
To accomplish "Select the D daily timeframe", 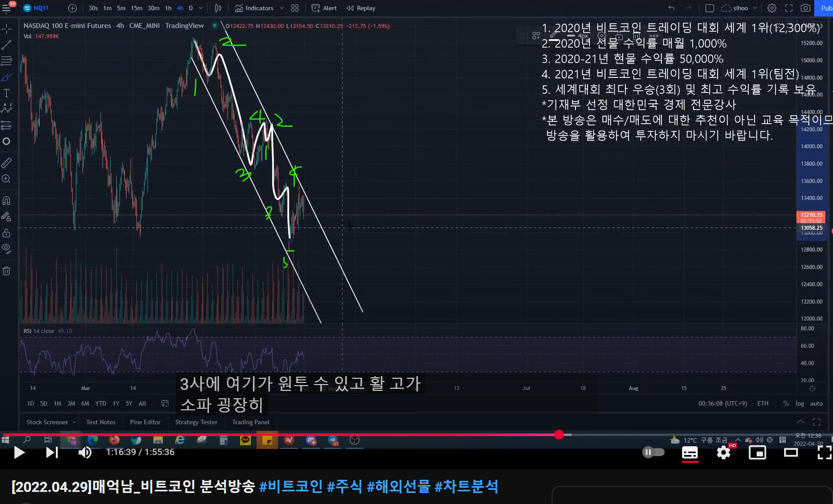I will tap(191, 8).
